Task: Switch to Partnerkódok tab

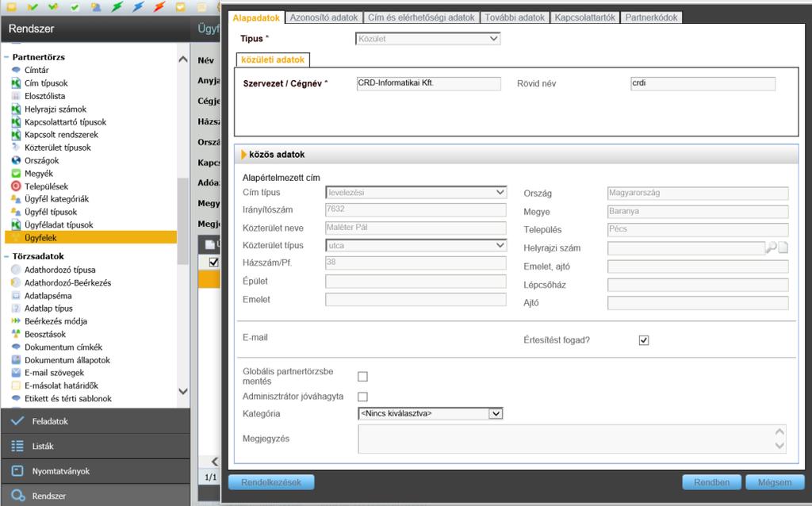Action: point(651,17)
